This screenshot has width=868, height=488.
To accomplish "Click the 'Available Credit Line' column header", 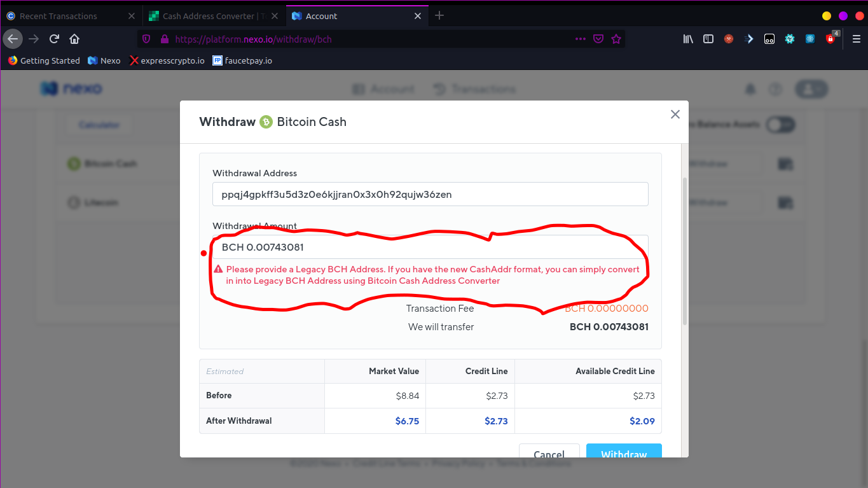I will (615, 371).
